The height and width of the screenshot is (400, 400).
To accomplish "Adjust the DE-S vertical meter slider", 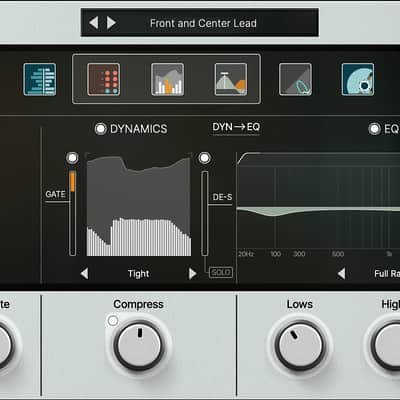I will point(205,213).
